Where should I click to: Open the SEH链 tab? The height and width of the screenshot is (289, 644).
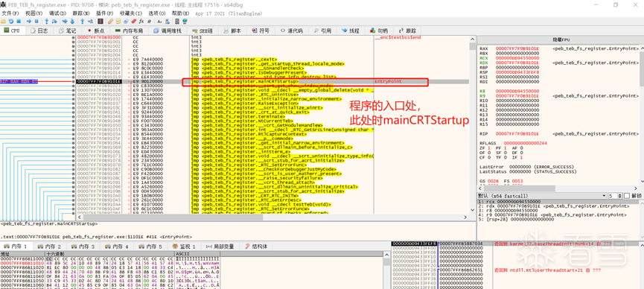click(x=202, y=31)
